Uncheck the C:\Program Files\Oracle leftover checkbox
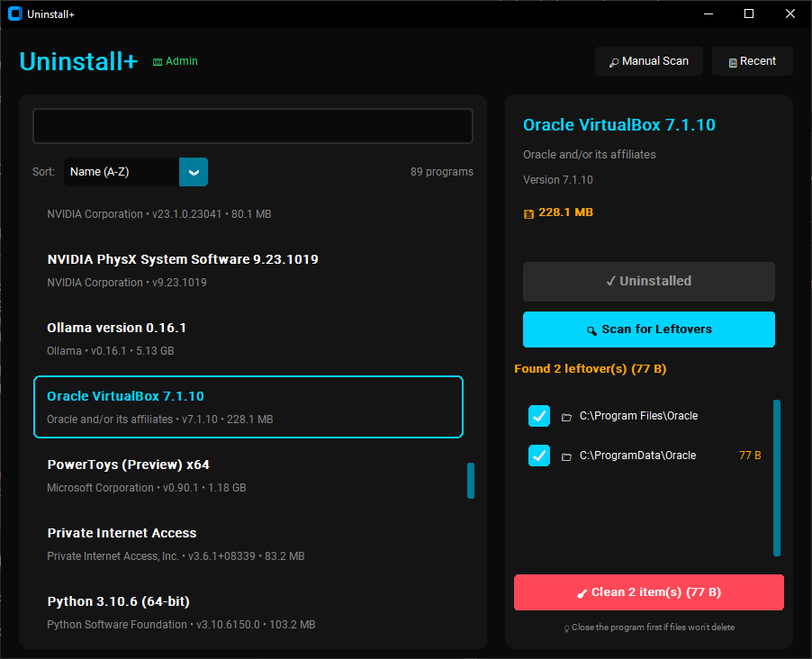The width and height of the screenshot is (812, 659). [x=539, y=416]
